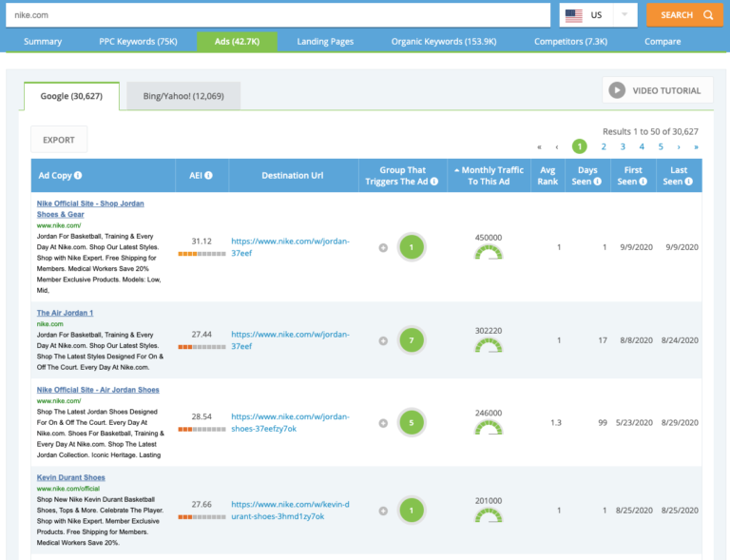The image size is (730, 560).
Task: Open the Compare tab
Action: pyautogui.click(x=663, y=42)
